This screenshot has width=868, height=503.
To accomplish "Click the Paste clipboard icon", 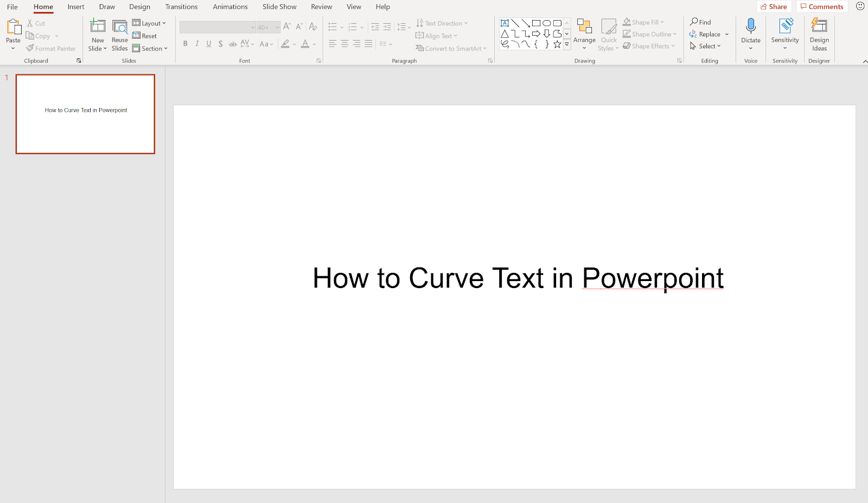I will point(13,27).
